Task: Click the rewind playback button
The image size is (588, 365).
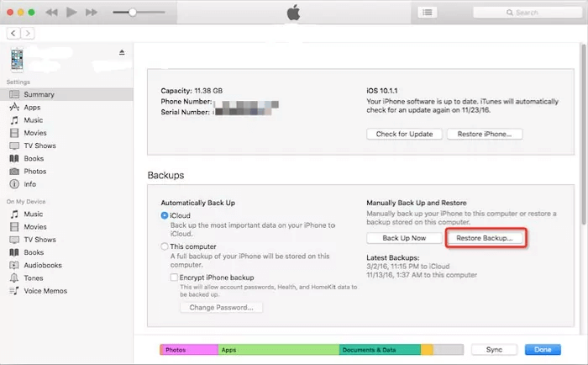Action: point(52,13)
